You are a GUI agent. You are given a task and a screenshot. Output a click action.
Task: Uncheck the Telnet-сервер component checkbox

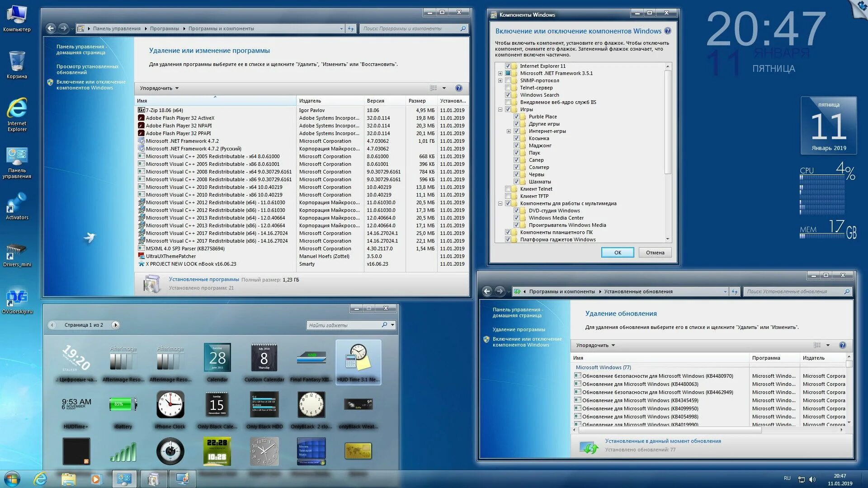tap(508, 88)
